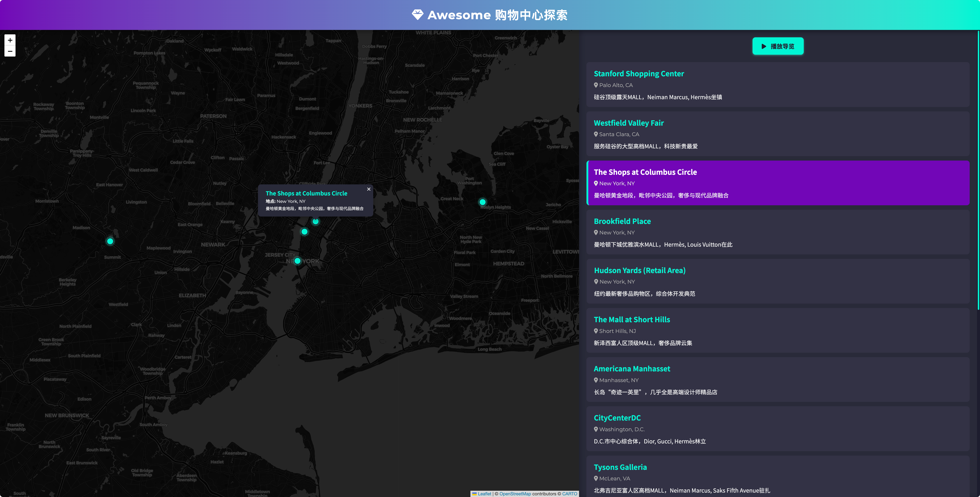Open the CityCenterDC card
The image size is (980, 497).
click(x=778, y=429)
